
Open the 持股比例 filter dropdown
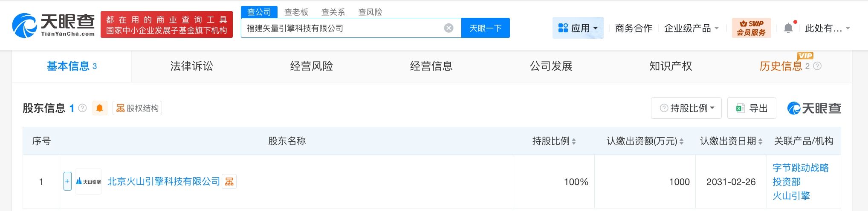point(686,108)
